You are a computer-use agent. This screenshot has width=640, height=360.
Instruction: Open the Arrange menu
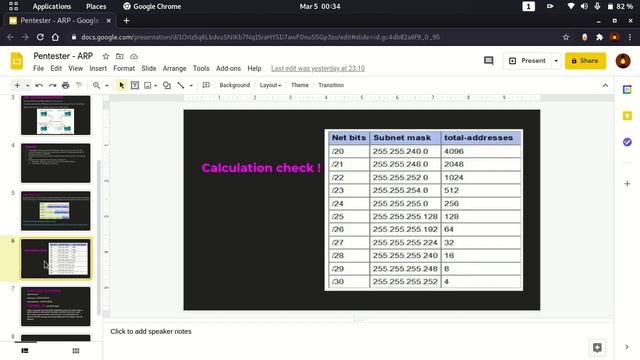174,69
